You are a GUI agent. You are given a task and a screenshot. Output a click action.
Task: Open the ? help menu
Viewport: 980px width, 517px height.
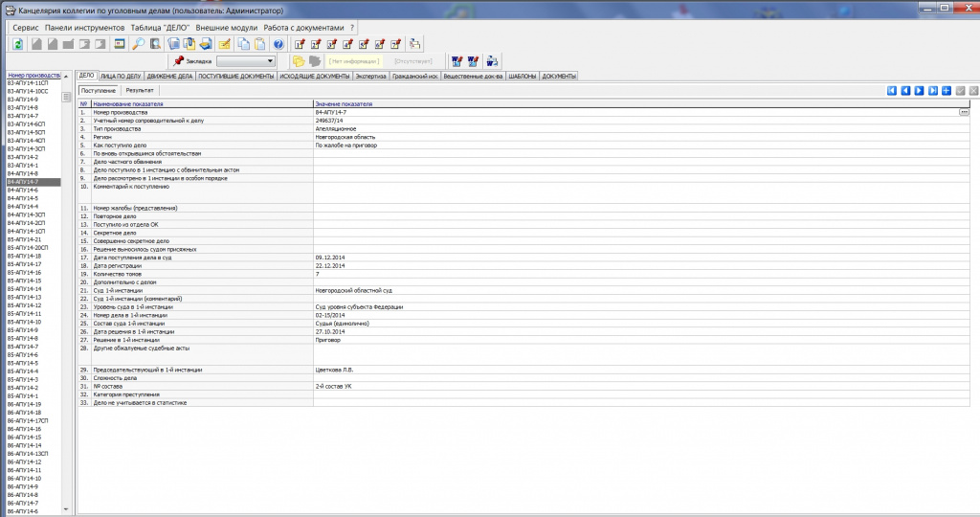point(352,28)
